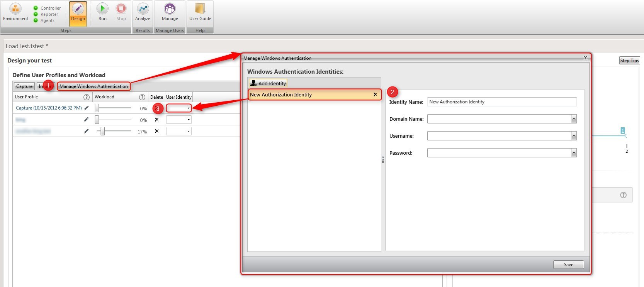Image resolution: width=644 pixels, height=287 pixels.
Task: Focus the Password field
Action: pos(499,153)
